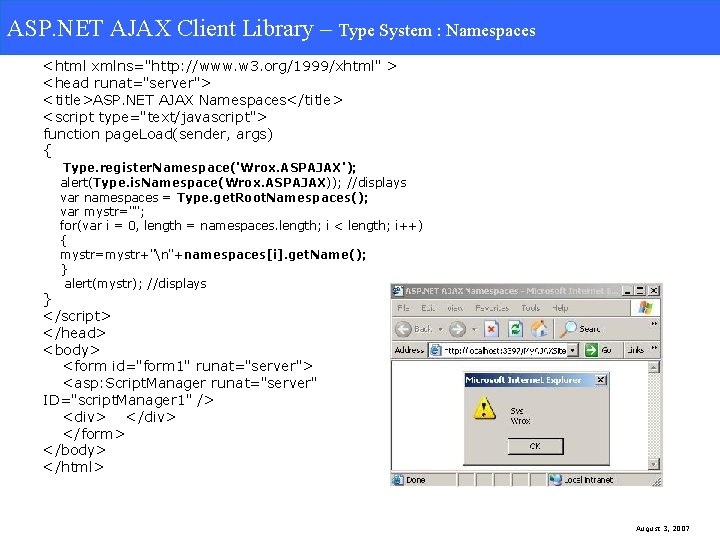Click the browser scrollbar down arrow

click(x=653, y=464)
